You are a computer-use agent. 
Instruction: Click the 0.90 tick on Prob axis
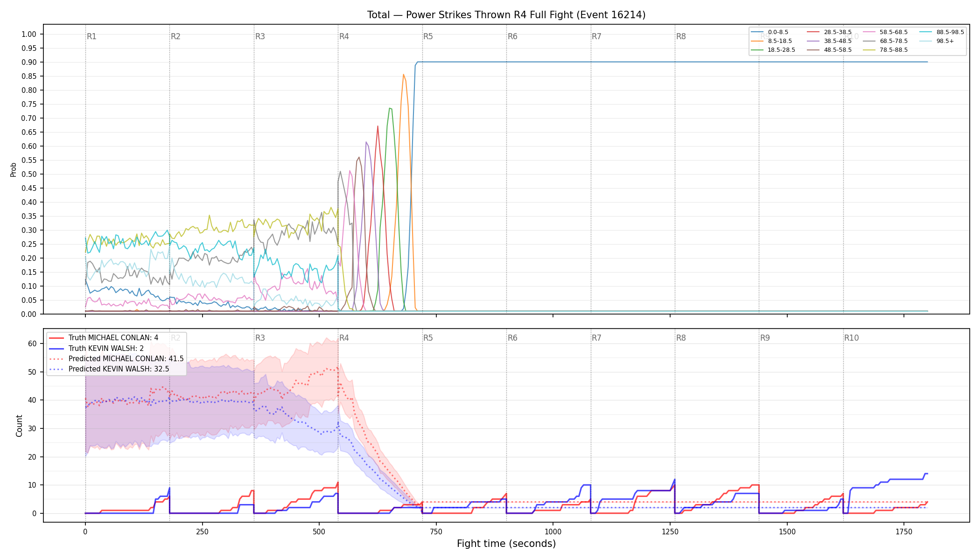pos(29,62)
